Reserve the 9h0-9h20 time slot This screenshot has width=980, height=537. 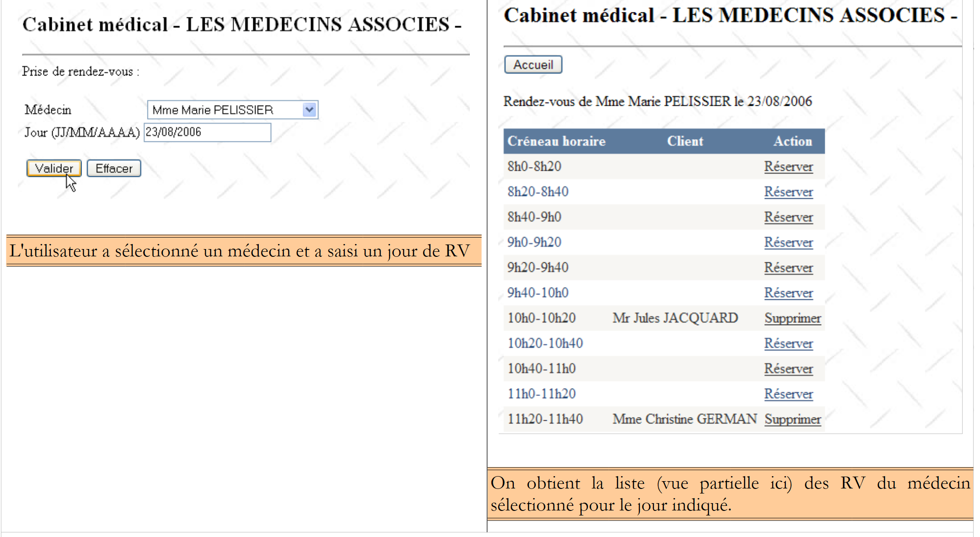tap(788, 242)
